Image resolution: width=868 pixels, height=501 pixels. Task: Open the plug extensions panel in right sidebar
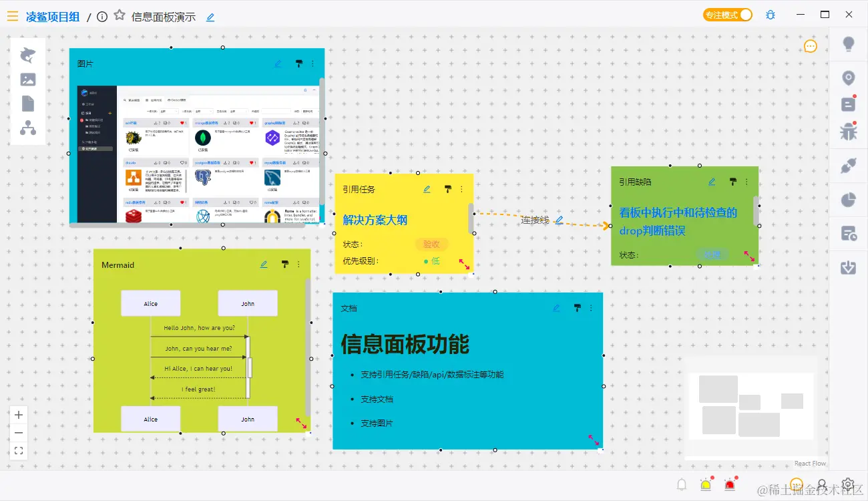[x=849, y=166]
